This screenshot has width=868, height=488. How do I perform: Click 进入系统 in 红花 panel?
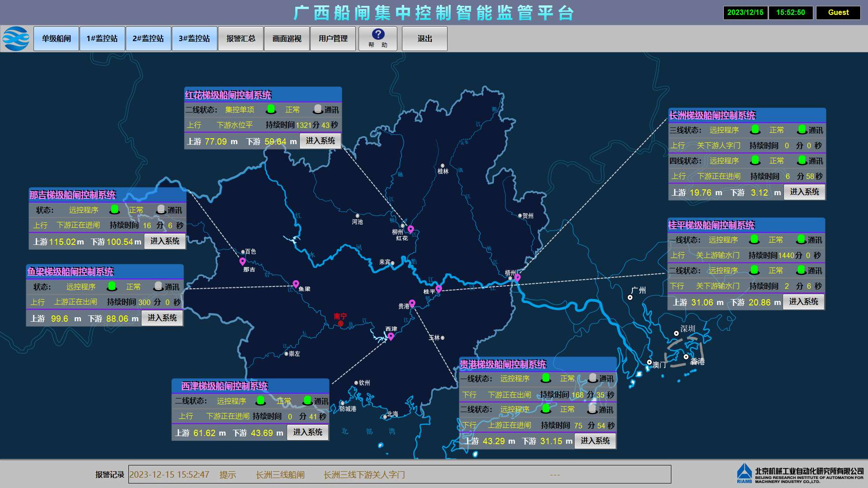tap(320, 141)
